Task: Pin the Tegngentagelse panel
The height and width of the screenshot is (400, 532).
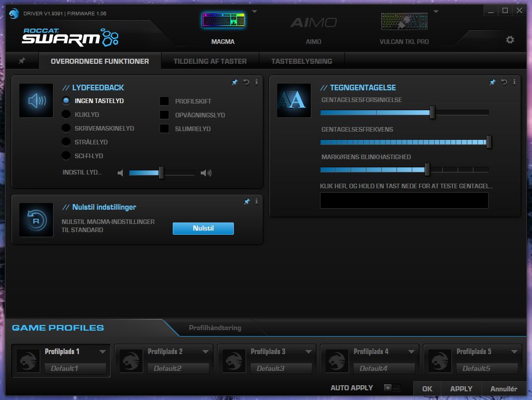Action: point(492,82)
